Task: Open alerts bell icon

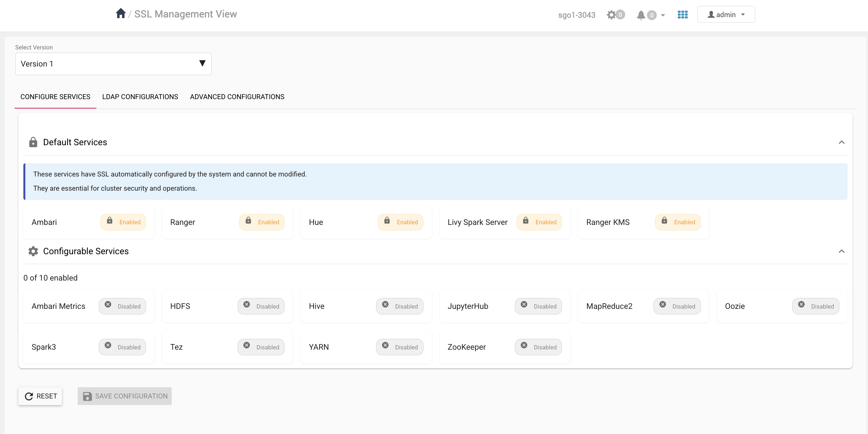Action: coord(641,15)
